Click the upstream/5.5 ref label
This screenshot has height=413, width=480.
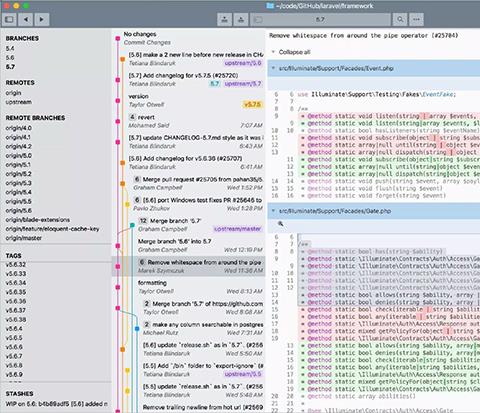pos(243,374)
